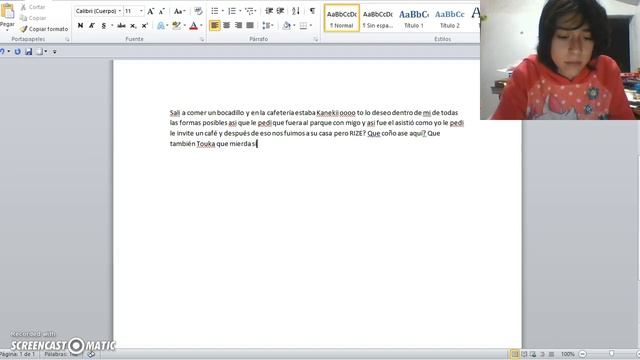Select draft view icon
Viewport: 640px width, 360px height.
(551, 354)
